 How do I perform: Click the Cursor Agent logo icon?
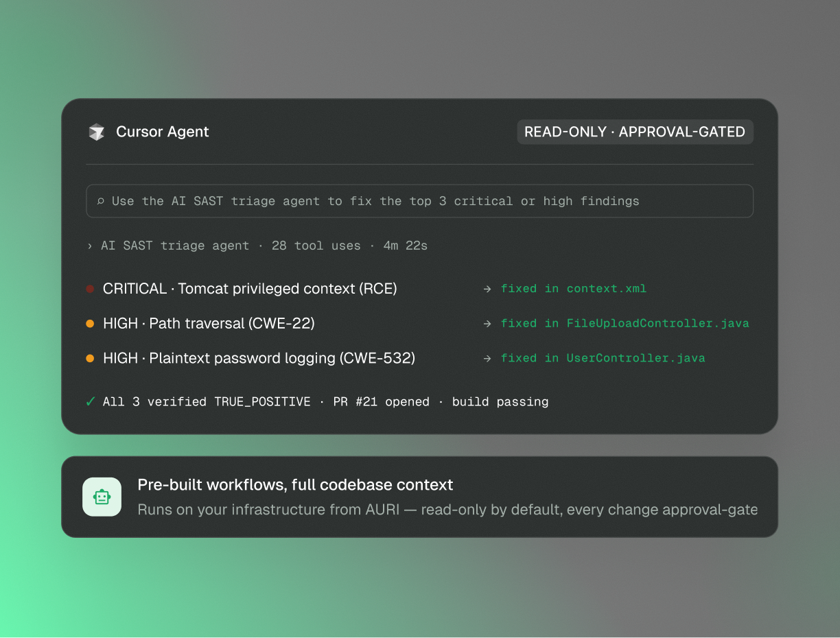[97, 132]
